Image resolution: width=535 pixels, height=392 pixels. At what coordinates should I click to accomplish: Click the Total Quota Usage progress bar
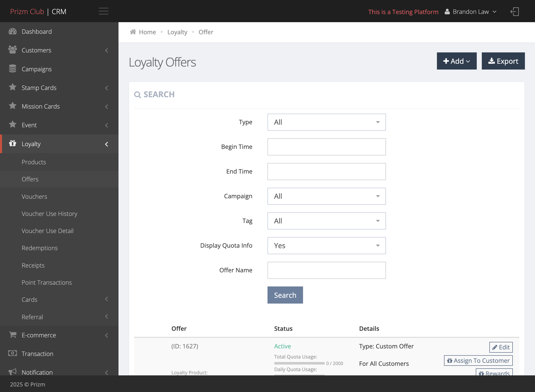(299, 363)
